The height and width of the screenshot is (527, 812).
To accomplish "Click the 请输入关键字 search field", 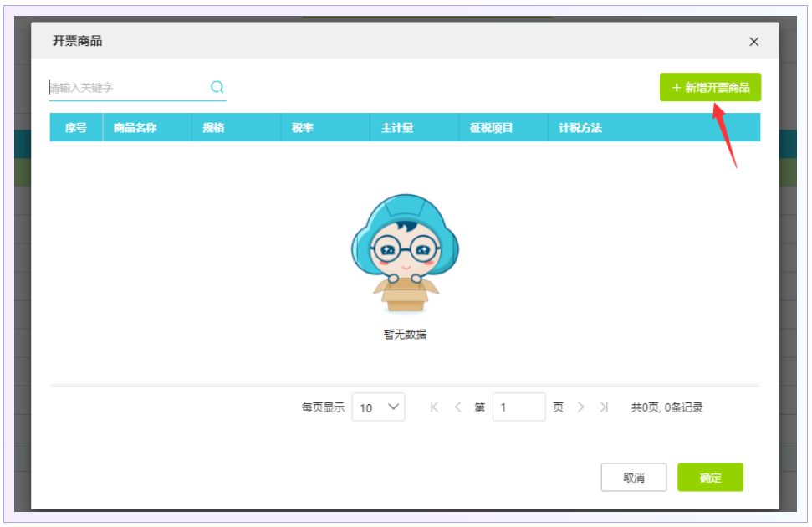I will (x=125, y=87).
